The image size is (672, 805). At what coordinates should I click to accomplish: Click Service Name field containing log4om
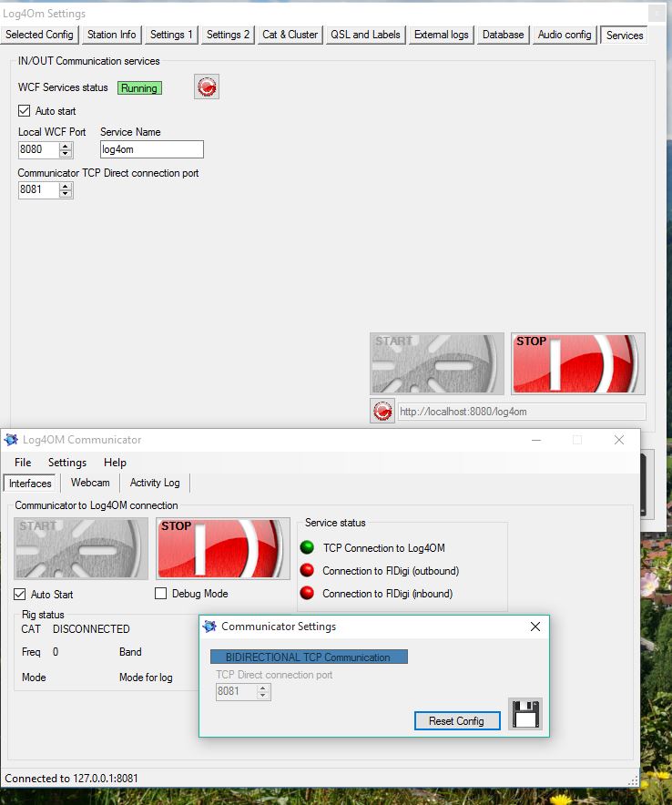152,149
